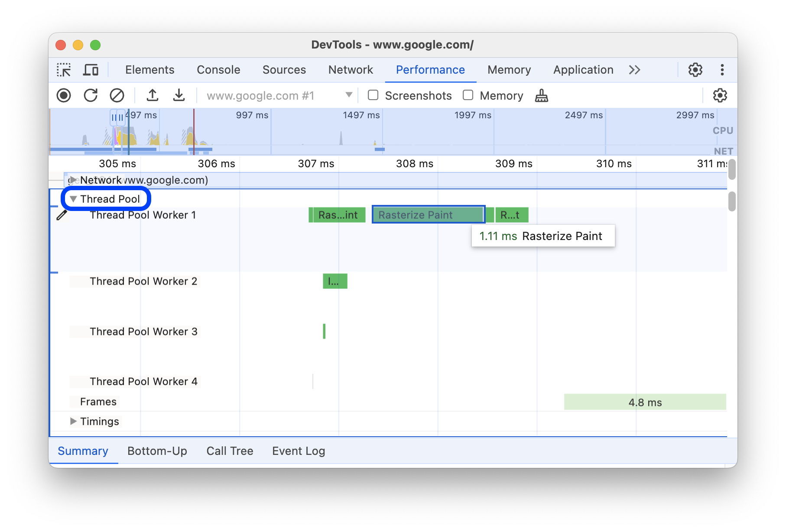Save the current performance profile
Viewport: 786px width, 532px height.
click(x=179, y=95)
